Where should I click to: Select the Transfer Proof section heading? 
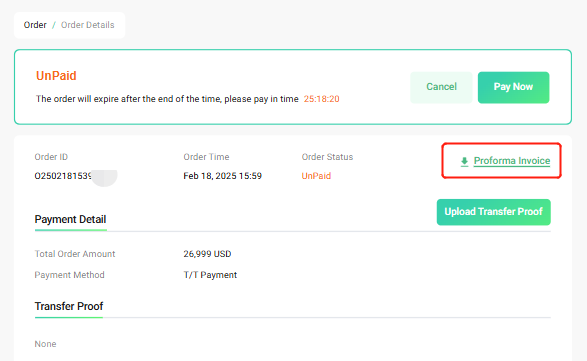click(69, 306)
